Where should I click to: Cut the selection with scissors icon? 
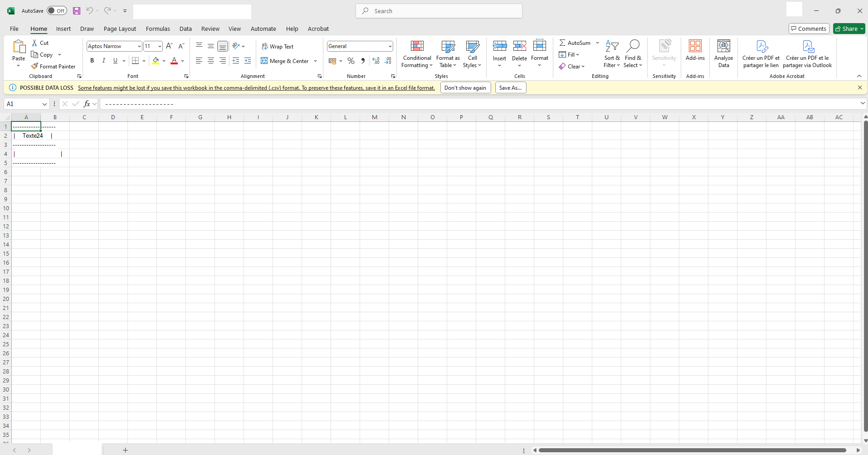pyautogui.click(x=35, y=43)
